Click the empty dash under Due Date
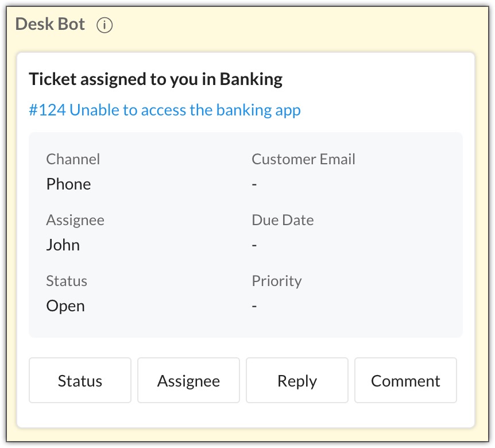The image size is (495, 448). tap(254, 245)
